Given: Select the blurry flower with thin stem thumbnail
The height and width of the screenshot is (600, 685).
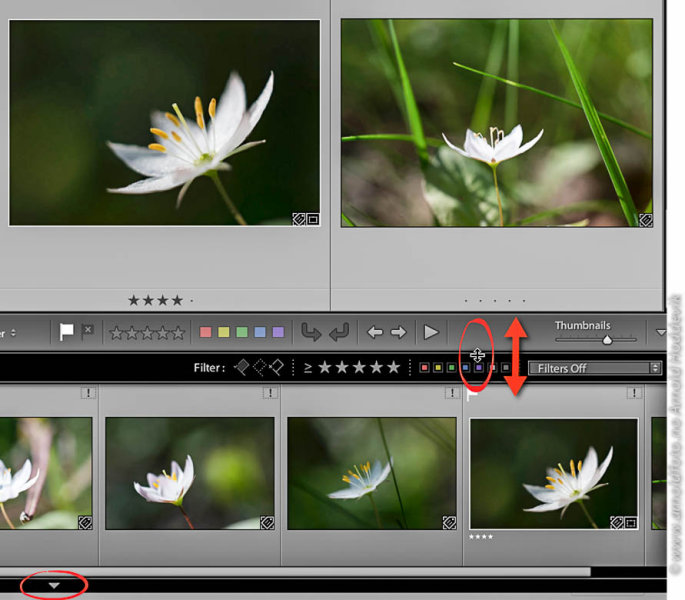Looking at the screenshot, I should (x=372, y=473).
